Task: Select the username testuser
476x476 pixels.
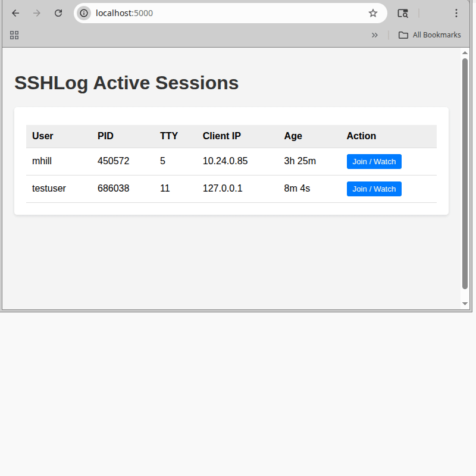Action: pos(49,188)
